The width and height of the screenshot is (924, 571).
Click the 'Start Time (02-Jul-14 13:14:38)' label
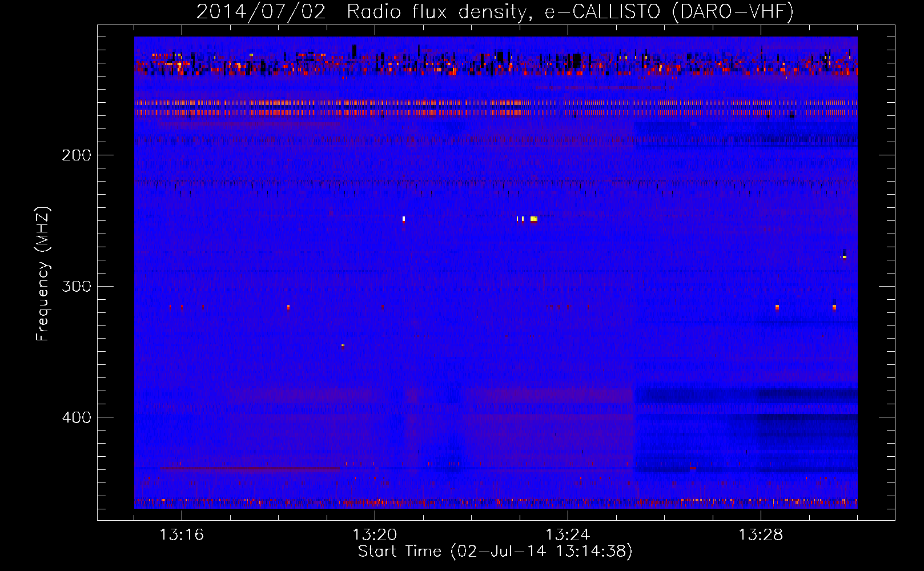click(x=495, y=552)
